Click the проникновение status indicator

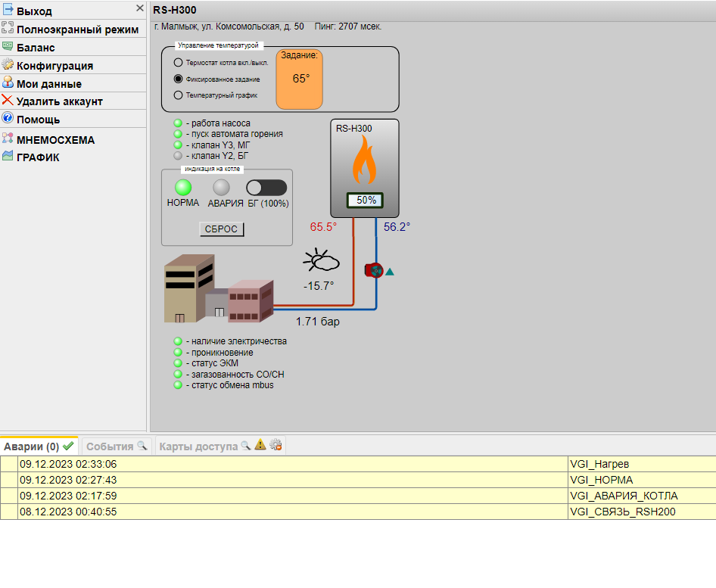coord(178,353)
